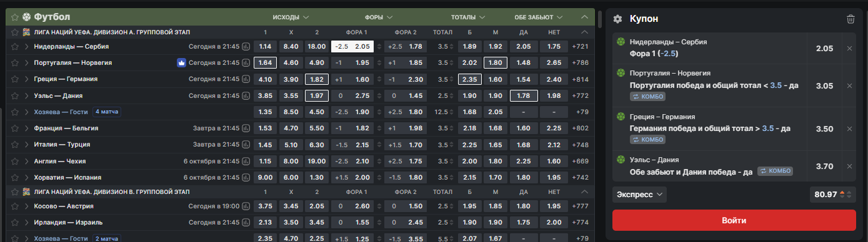
Task: Open statistics icon for Греция — Германия
Action: [246, 79]
